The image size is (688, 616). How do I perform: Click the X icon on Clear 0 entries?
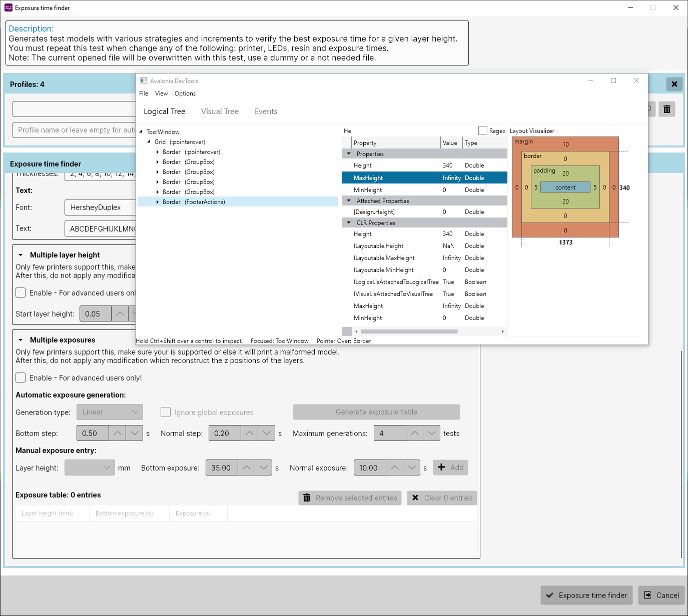(x=415, y=497)
